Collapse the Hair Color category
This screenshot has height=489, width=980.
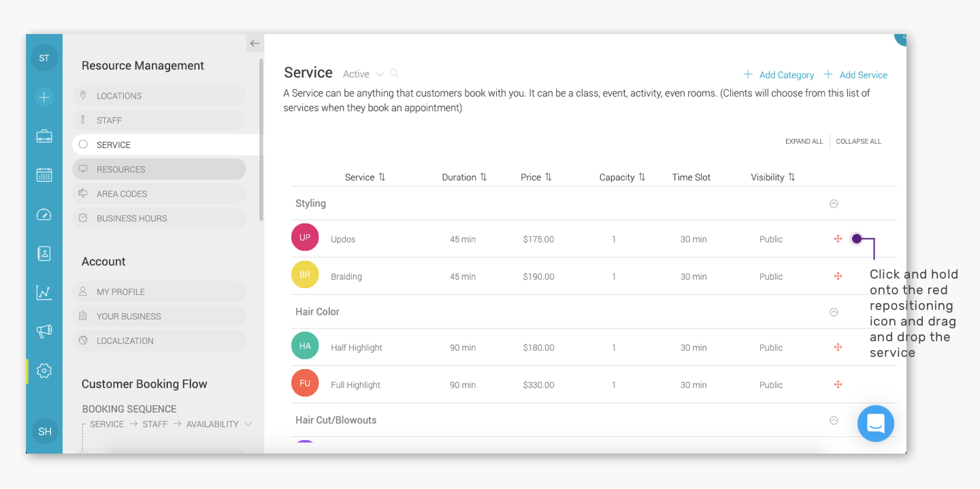point(834,312)
